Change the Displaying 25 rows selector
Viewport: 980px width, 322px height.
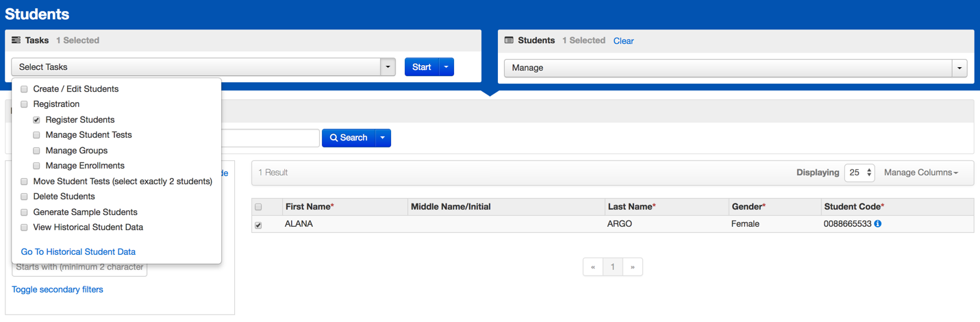[x=859, y=173]
